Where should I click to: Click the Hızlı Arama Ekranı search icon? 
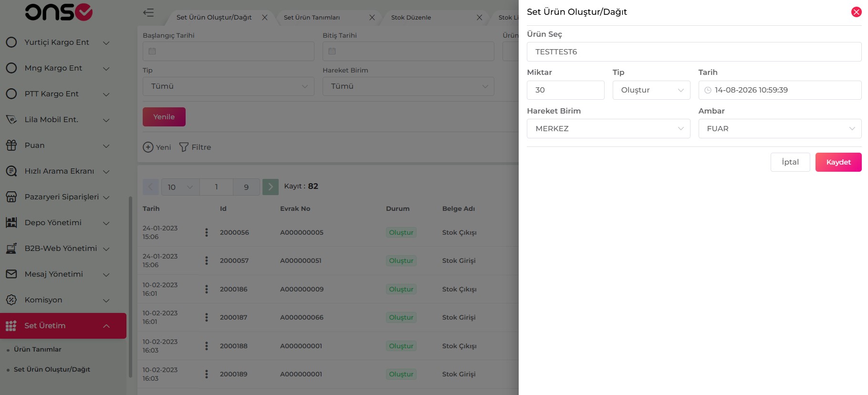(11, 171)
